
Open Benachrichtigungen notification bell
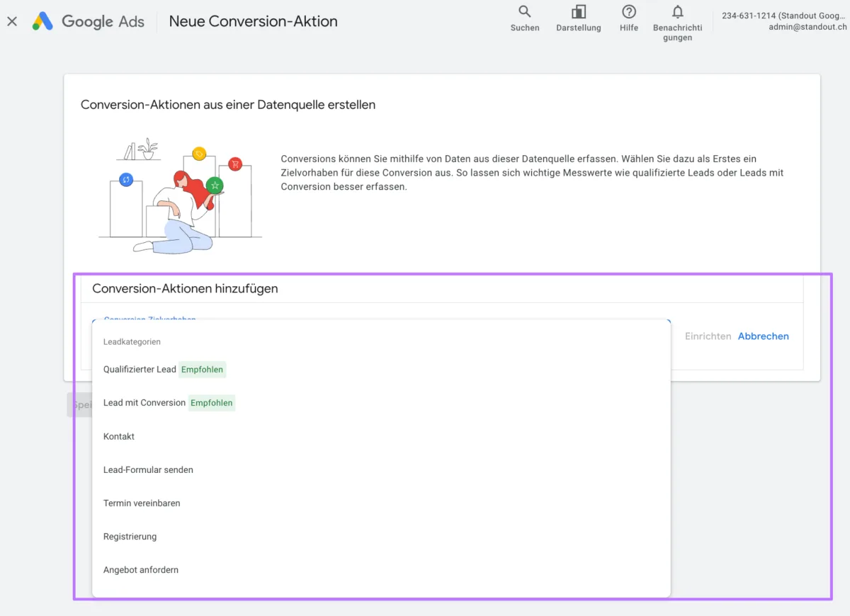(x=677, y=18)
